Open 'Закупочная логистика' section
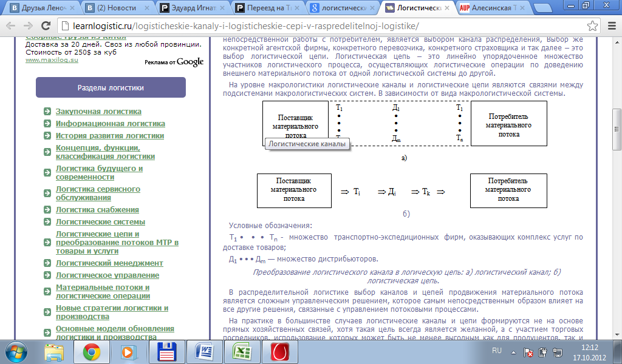Image resolution: width=622 pixels, height=364 pixels. pos(98,112)
